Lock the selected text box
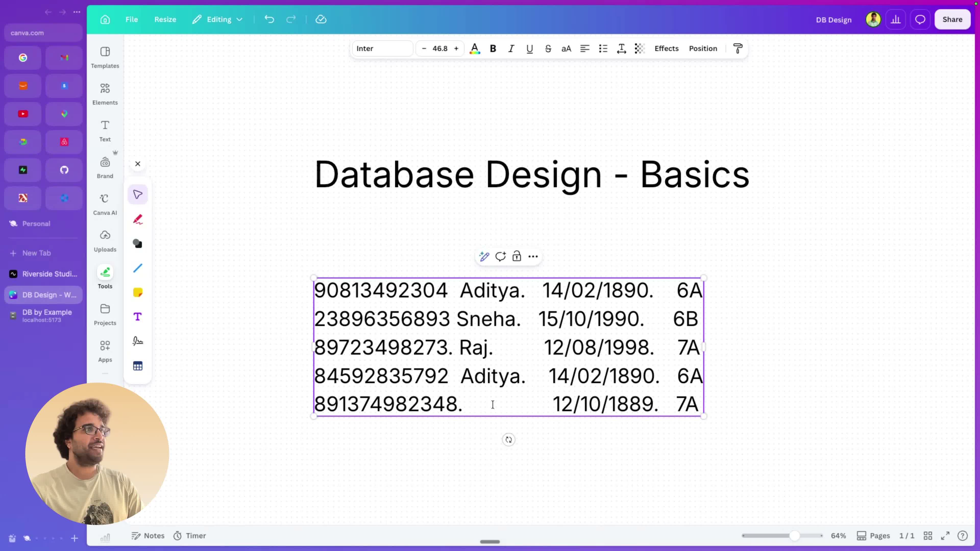This screenshot has width=980, height=551. pos(517,256)
